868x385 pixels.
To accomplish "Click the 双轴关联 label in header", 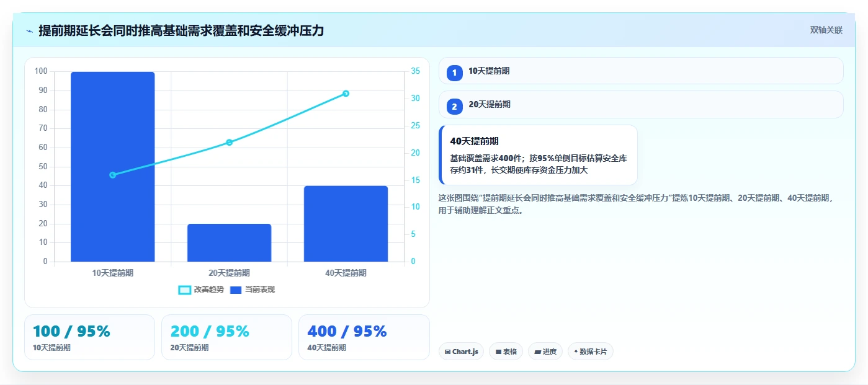I will pyautogui.click(x=826, y=30).
